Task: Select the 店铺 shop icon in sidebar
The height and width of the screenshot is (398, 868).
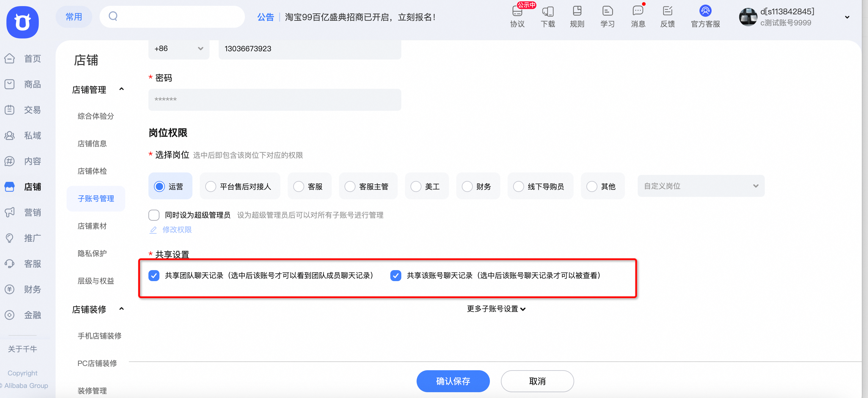Action: [9, 187]
